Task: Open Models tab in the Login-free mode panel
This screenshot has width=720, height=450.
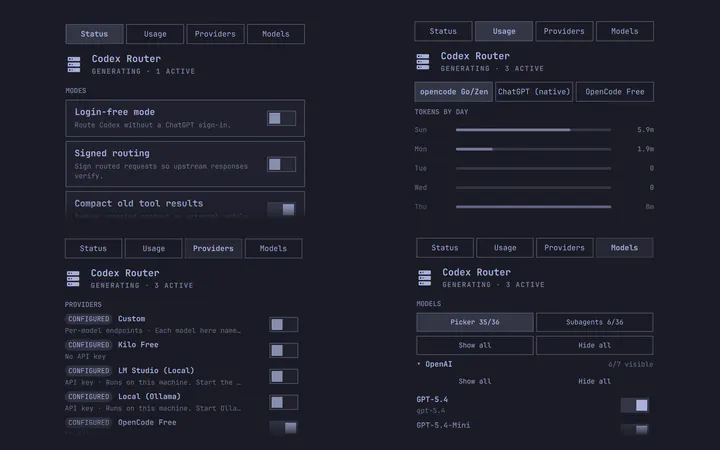Action: click(276, 34)
